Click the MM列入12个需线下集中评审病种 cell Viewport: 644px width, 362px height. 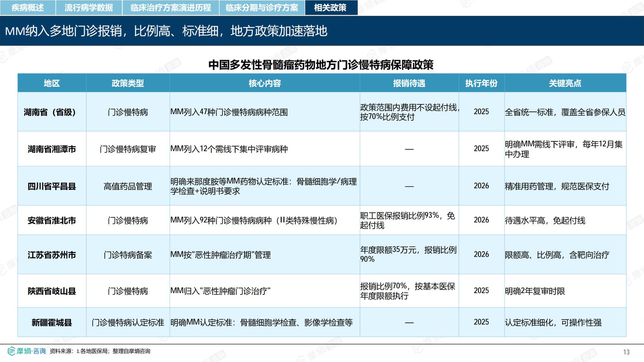point(265,149)
